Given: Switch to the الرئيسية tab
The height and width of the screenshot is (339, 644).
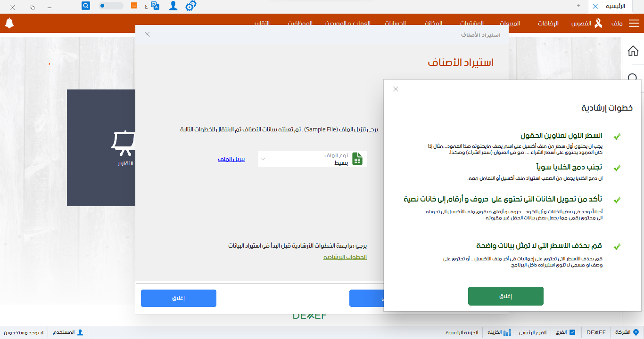Looking at the screenshot, I should pyautogui.click(x=615, y=6).
